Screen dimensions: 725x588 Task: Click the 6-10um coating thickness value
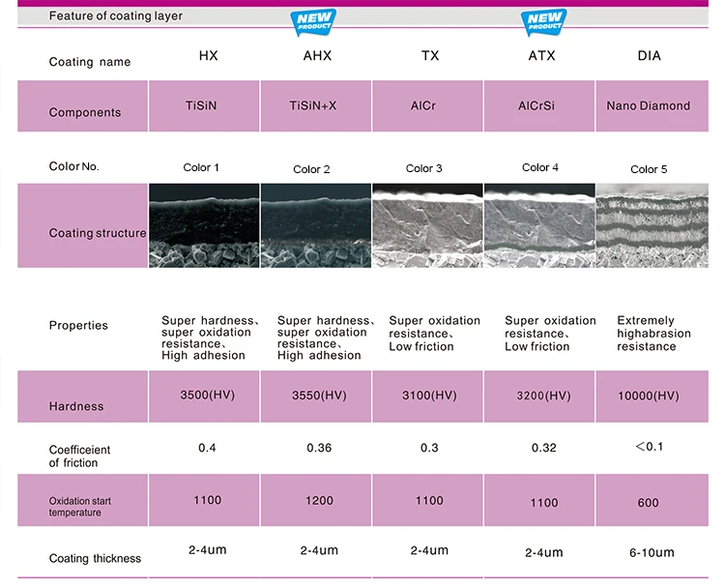click(652, 552)
